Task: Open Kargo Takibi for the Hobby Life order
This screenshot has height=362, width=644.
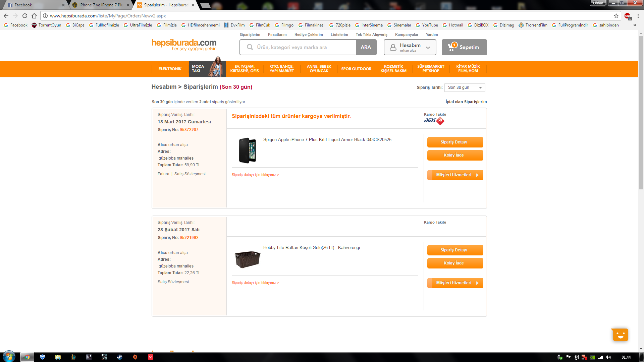Action: [435, 222]
